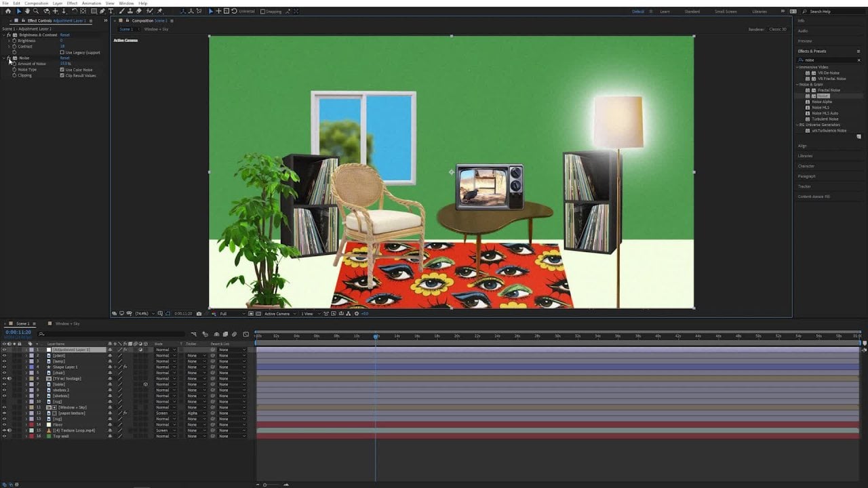Select the Type tool

(x=111, y=12)
